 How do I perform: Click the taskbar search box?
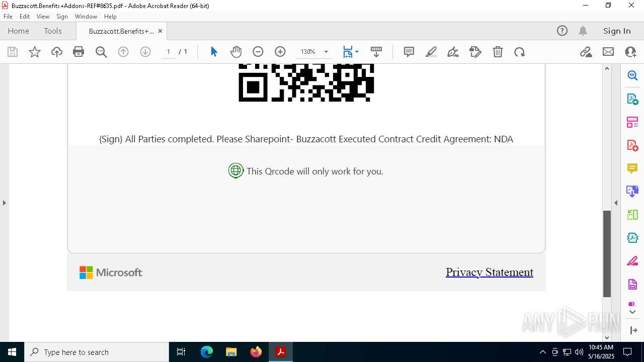click(97, 352)
